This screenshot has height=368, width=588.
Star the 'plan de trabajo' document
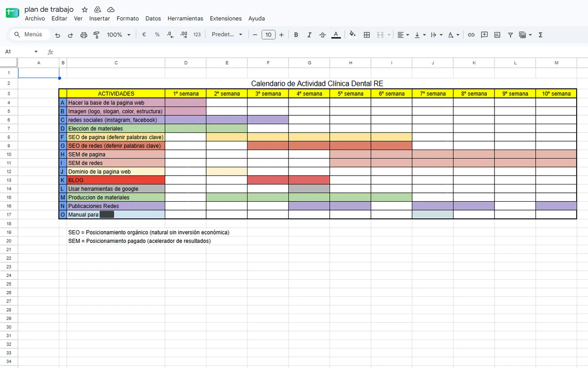85,9
